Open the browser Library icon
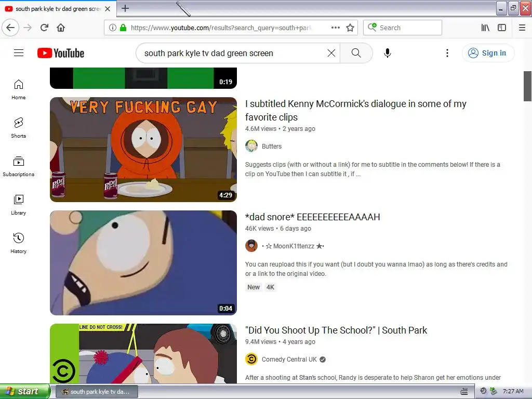Screen dimensions: 532x399 pyautogui.click(x=485, y=28)
